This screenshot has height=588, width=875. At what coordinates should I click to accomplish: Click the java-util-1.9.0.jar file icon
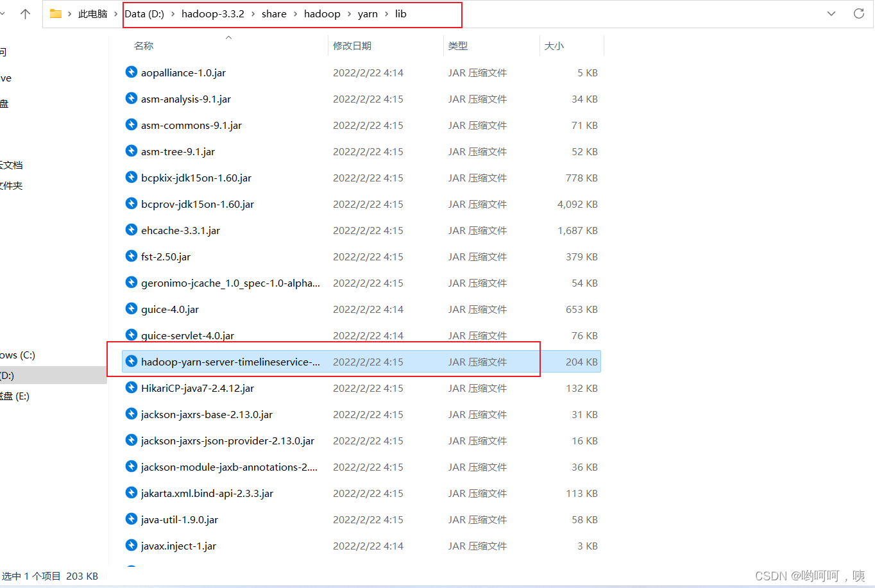click(132, 519)
